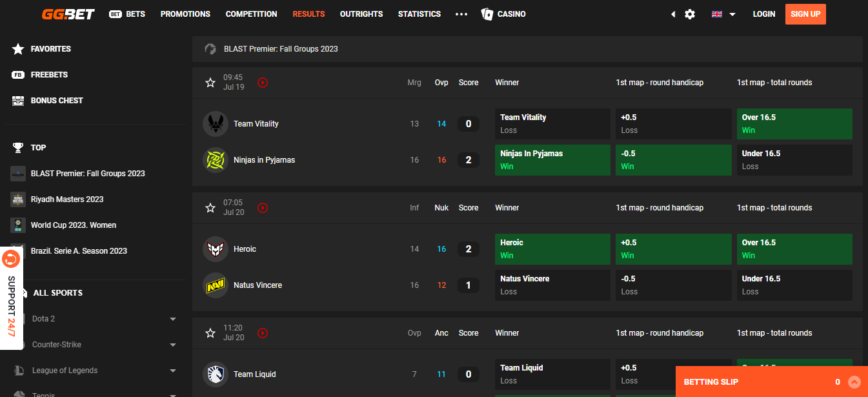Screen dimensions: 868x397
Task: Open the RESULTS tab
Action: (308, 14)
